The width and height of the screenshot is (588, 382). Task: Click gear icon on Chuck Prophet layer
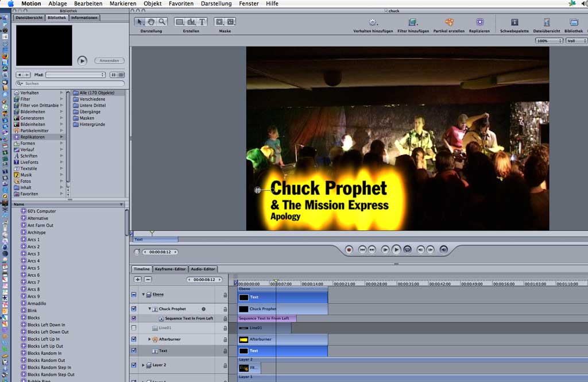204,309
